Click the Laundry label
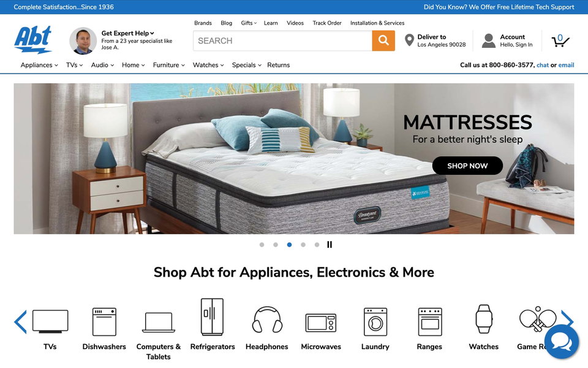 (x=375, y=347)
